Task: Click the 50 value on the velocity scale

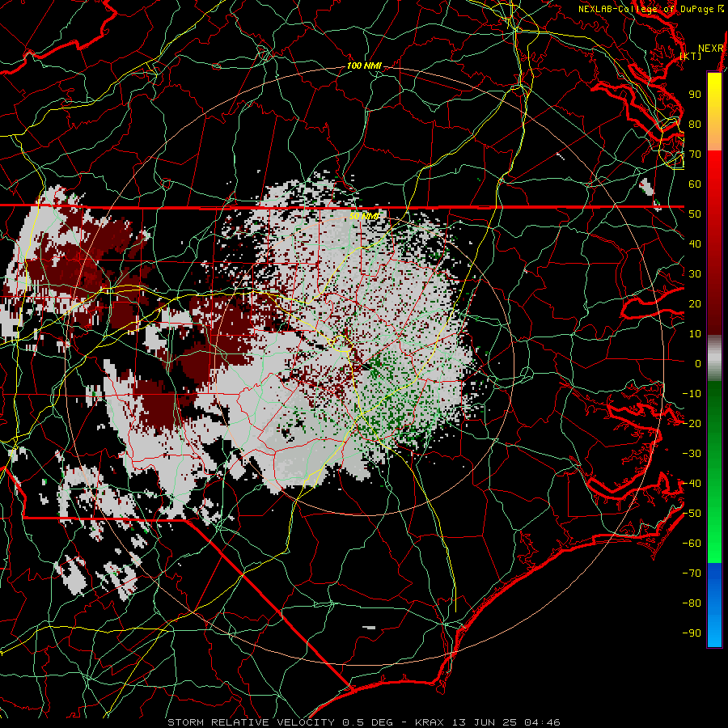Action: point(695,214)
